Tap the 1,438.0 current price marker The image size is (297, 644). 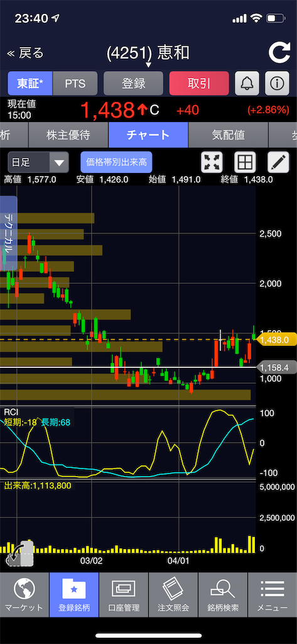(276, 340)
